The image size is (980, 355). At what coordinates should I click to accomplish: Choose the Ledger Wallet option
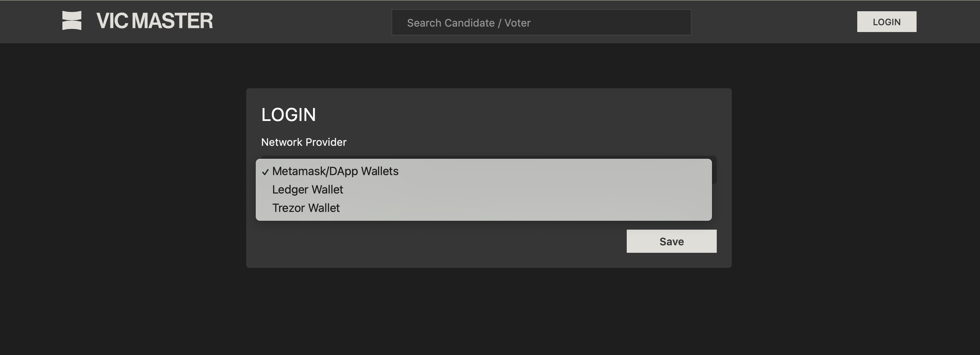pyautogui.click(x=307, y=190)
